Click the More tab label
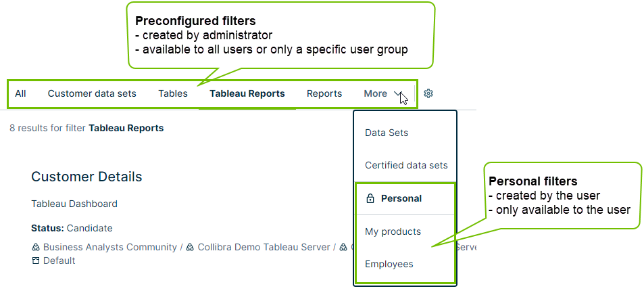 [375, 94]
